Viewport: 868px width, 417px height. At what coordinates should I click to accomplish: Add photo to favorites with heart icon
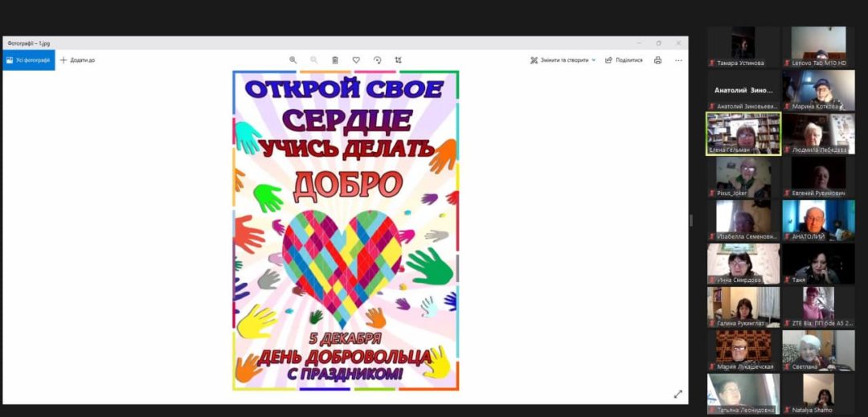[x=356, y=60]
